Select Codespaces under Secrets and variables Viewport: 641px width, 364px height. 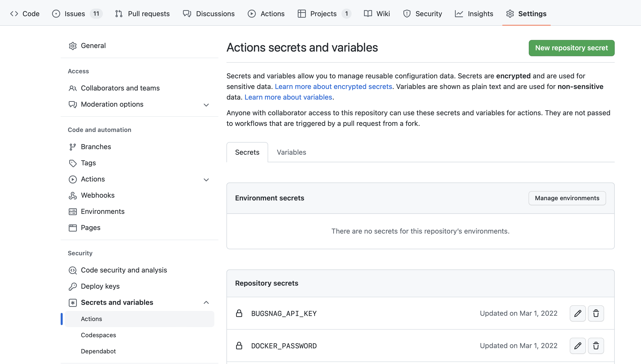pos(98,335)
